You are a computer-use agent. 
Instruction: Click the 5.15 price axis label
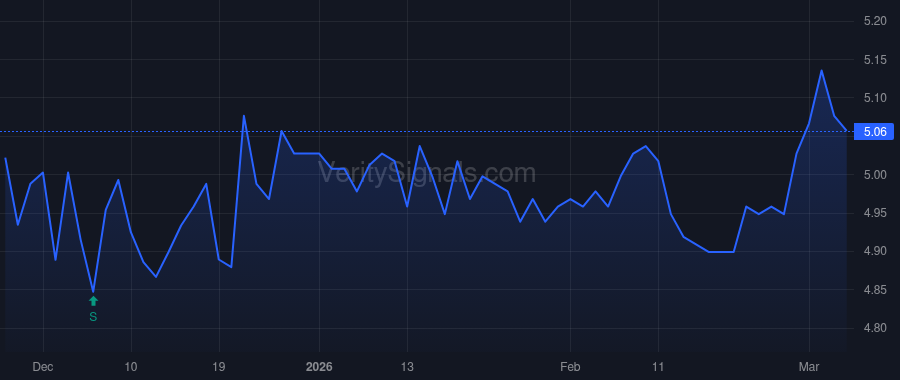(x=875, y=60)
